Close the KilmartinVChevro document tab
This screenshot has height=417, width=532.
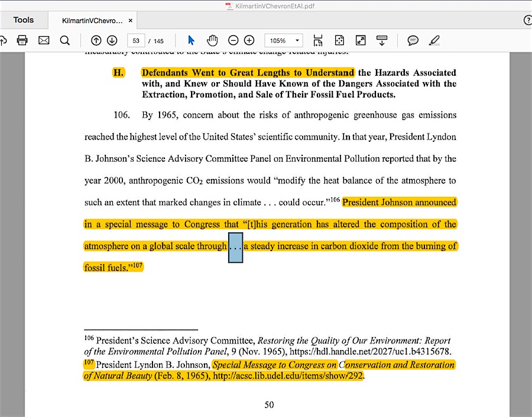pos(130,21)
